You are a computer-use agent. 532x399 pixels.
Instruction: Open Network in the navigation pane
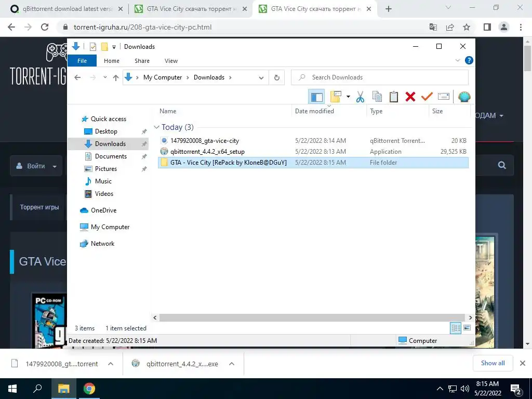click(x=102, y=244)
